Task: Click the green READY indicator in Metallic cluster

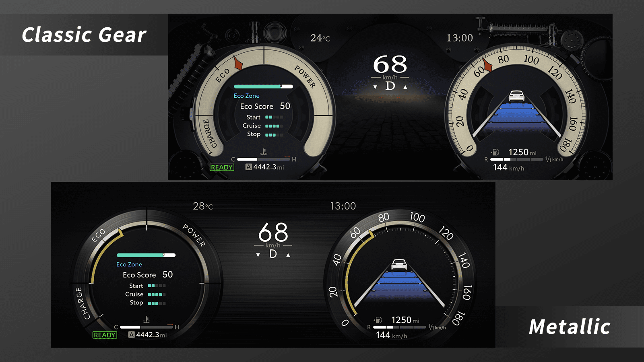Action: tap(105, 335)
